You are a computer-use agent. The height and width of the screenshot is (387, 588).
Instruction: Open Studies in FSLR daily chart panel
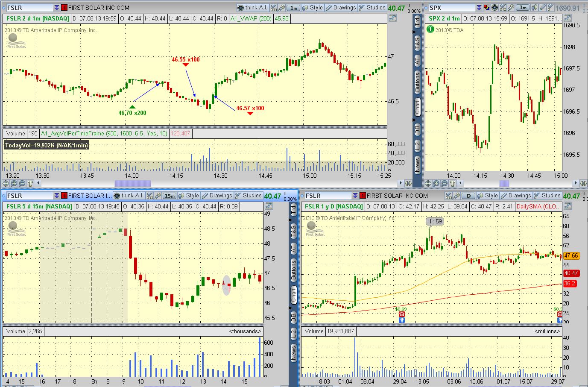pos(547,196)
